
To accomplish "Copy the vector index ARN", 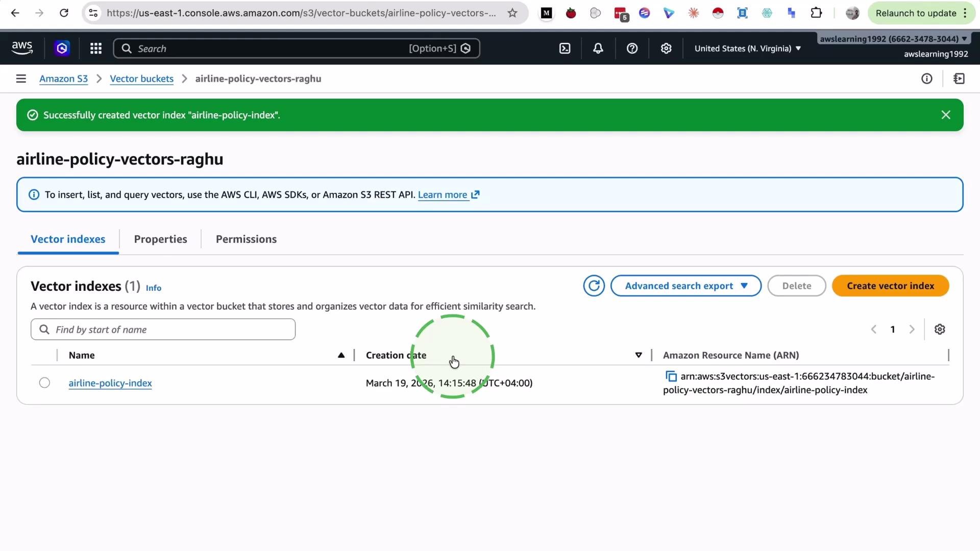I will [671, 377].
